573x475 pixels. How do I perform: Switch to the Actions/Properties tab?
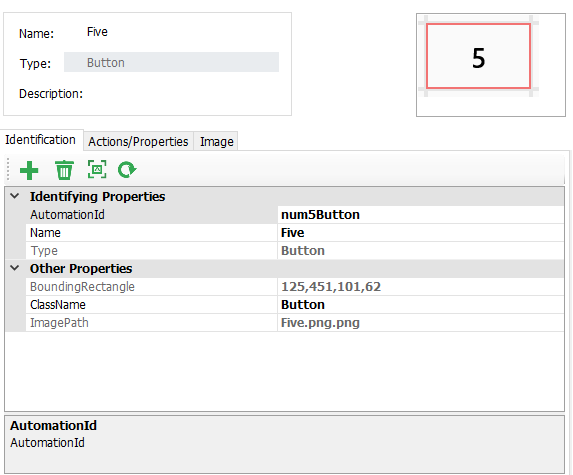click(138, 141)
